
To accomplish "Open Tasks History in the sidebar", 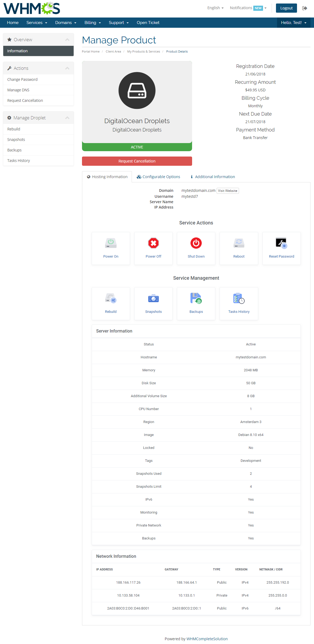I will point(38,161).
